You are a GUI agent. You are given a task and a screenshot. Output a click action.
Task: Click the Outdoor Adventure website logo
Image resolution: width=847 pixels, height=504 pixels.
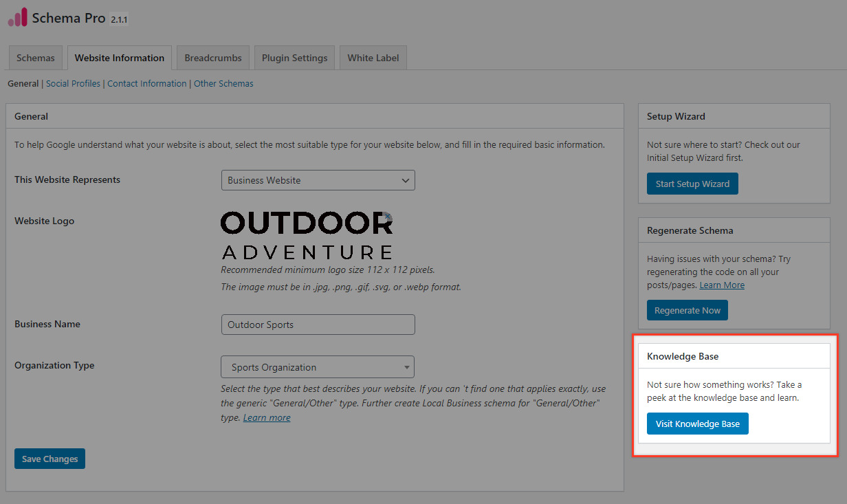tap(307, 234)
